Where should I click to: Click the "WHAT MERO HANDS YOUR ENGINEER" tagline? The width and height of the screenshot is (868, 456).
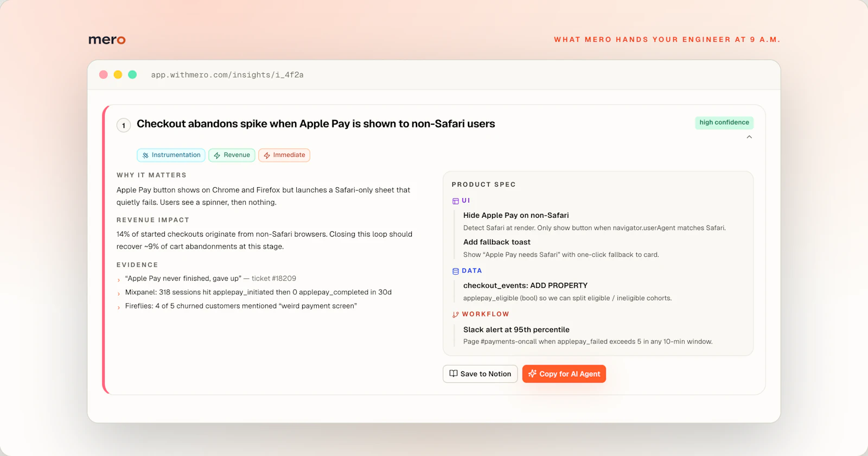pyautogui.click(x=667, y=40)
